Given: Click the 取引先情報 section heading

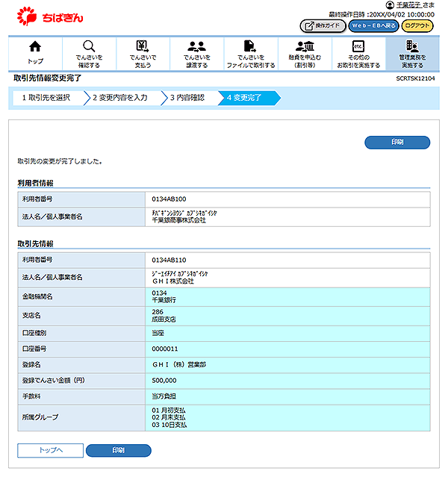Looking at the screenshot, I should 35,244.
